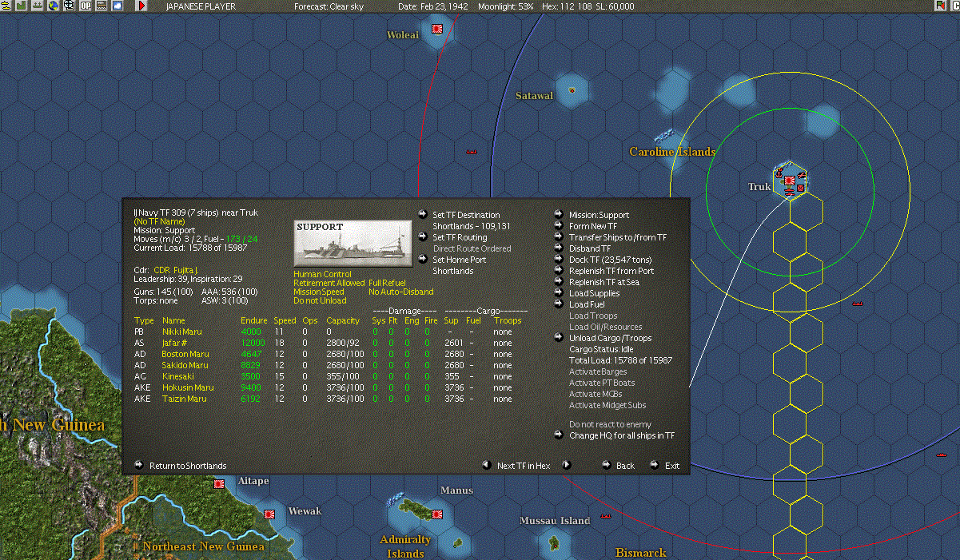Viewport: 960px width, 560px height.
Task: Choose Form New TF
Action: point(593,226)
